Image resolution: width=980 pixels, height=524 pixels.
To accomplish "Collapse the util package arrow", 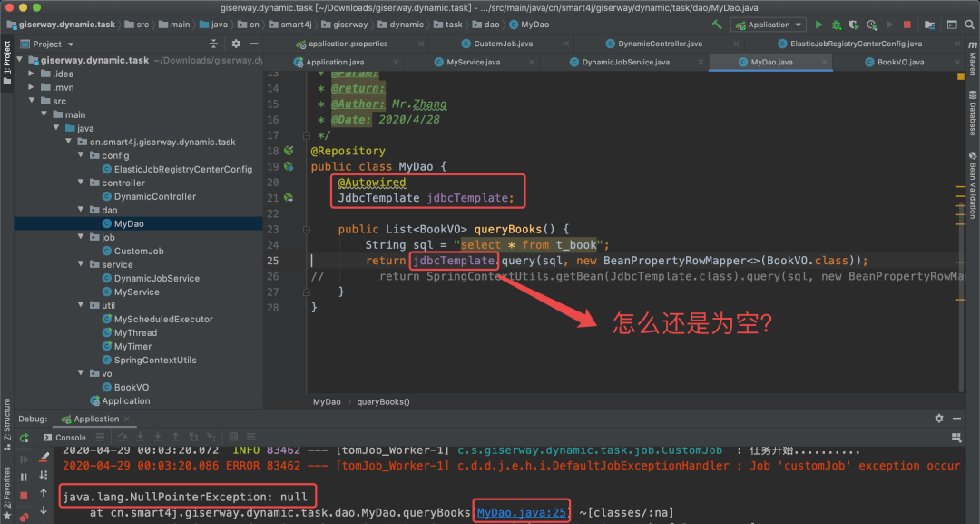I will [81, 305].
